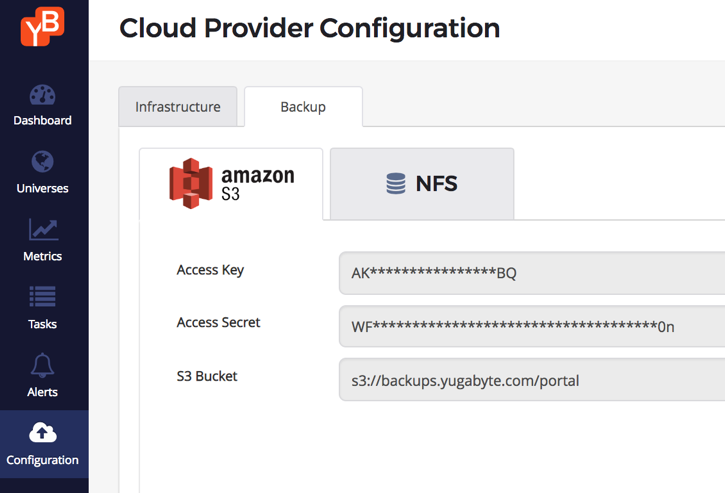Click the S3 Bucket path field
Screen dimensions: 725x493
click(532, 380)
